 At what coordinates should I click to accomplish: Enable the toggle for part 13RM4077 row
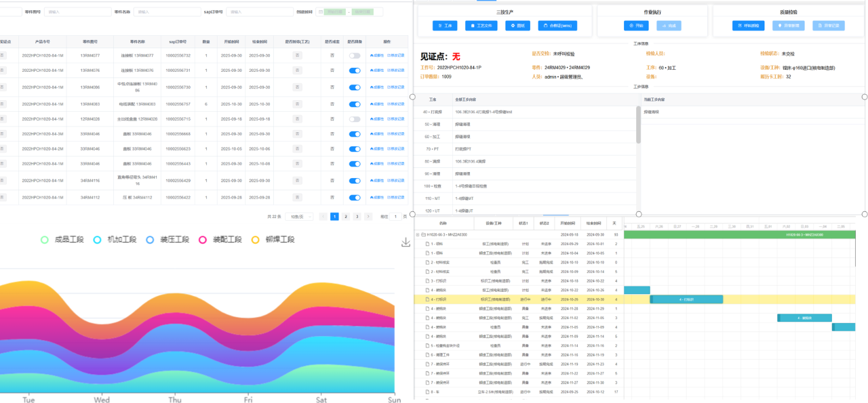click(x=354, y=56)
